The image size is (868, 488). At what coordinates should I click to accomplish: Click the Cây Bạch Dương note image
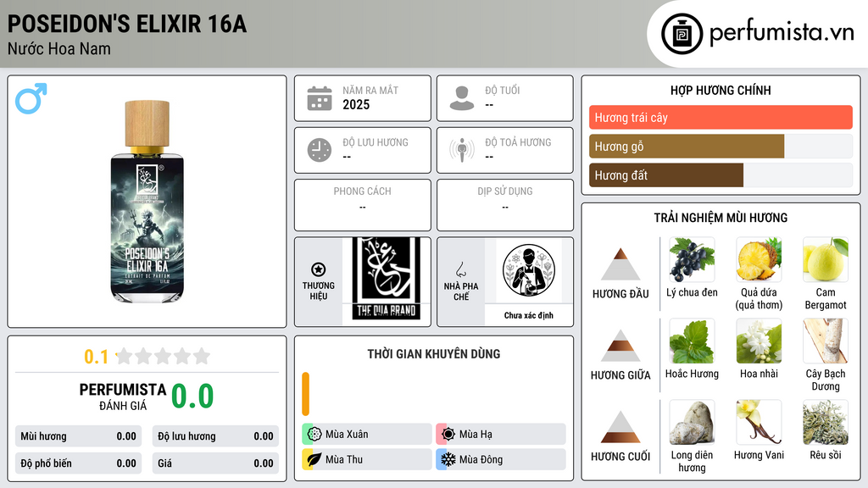(x=826, y=341)
